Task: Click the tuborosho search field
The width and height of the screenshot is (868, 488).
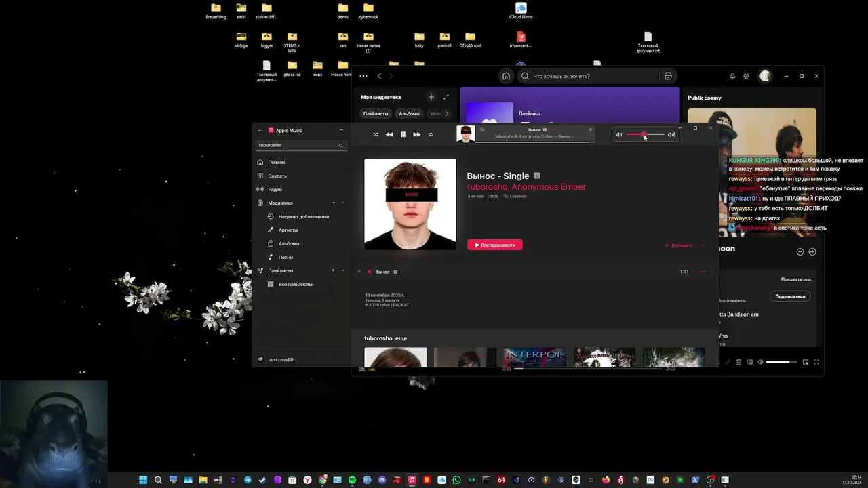Action: [300, 145]
